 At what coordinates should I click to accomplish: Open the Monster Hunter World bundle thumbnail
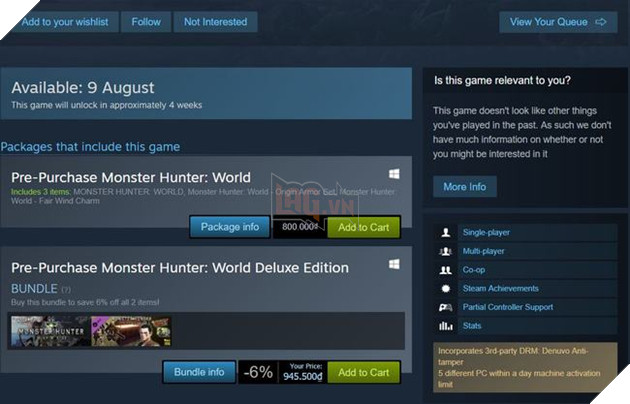50,331
